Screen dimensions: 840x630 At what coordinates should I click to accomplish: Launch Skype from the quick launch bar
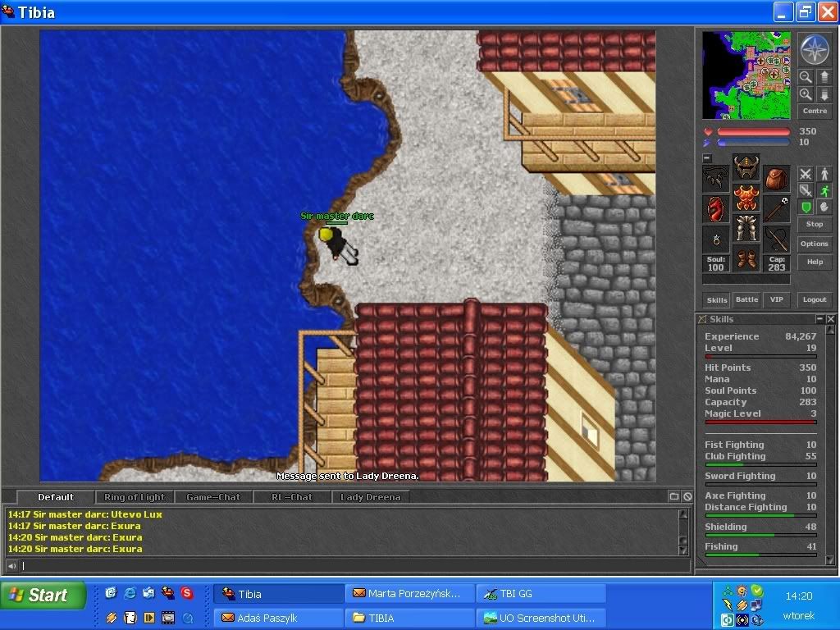click(x=187, y=593)
